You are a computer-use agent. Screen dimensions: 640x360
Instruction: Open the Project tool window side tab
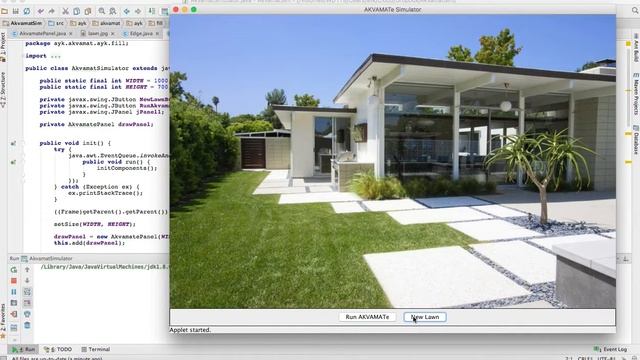click(3, 47)
